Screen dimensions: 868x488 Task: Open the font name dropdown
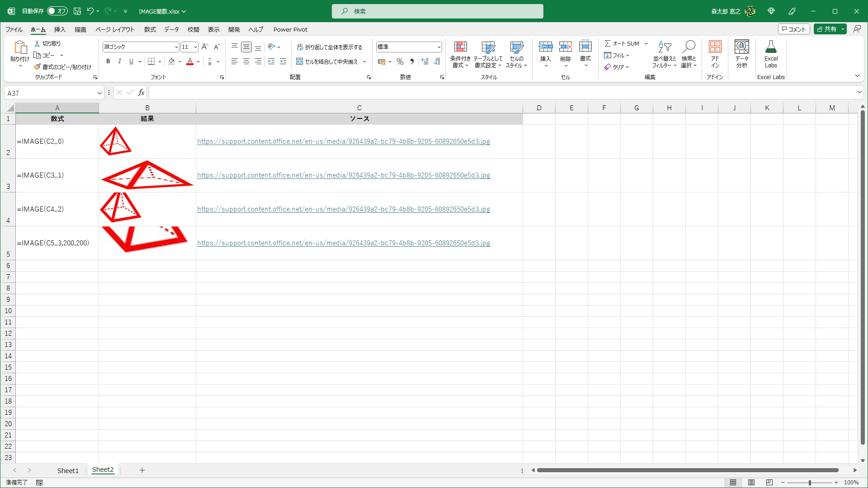[176, 47]
